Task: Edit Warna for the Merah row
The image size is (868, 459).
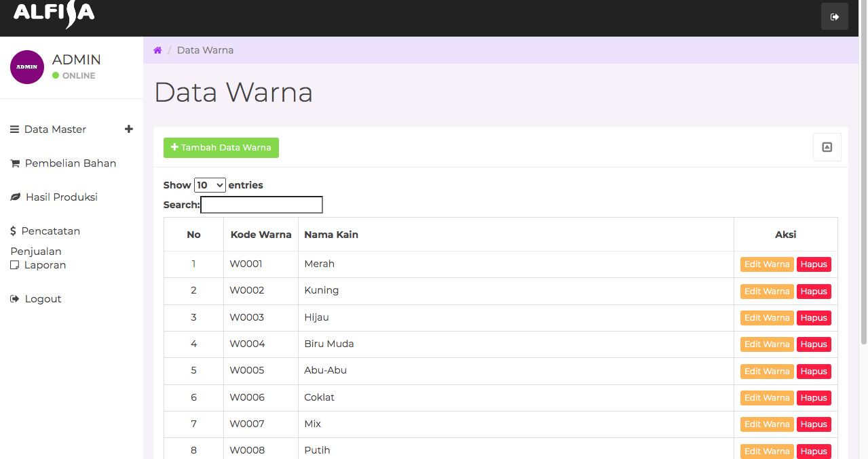Action: (x=766, y=264)
